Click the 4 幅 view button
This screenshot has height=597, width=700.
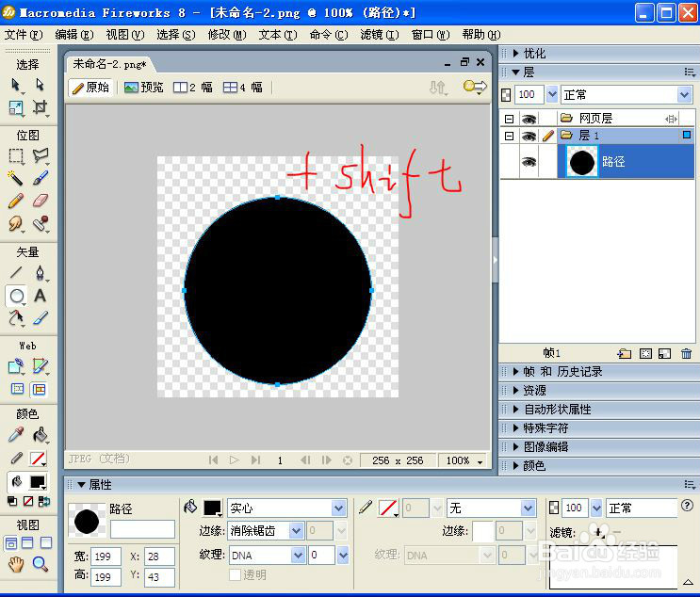coord(243,87)
